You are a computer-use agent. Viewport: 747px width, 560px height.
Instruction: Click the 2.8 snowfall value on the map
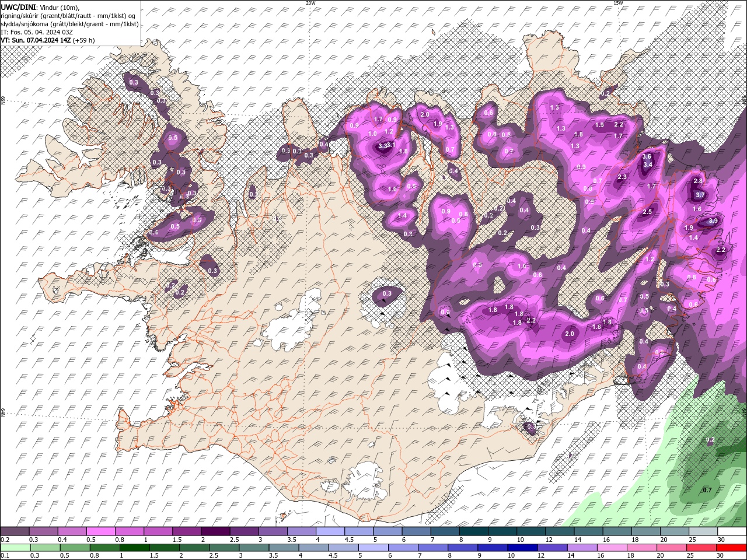tap(698, 181)
